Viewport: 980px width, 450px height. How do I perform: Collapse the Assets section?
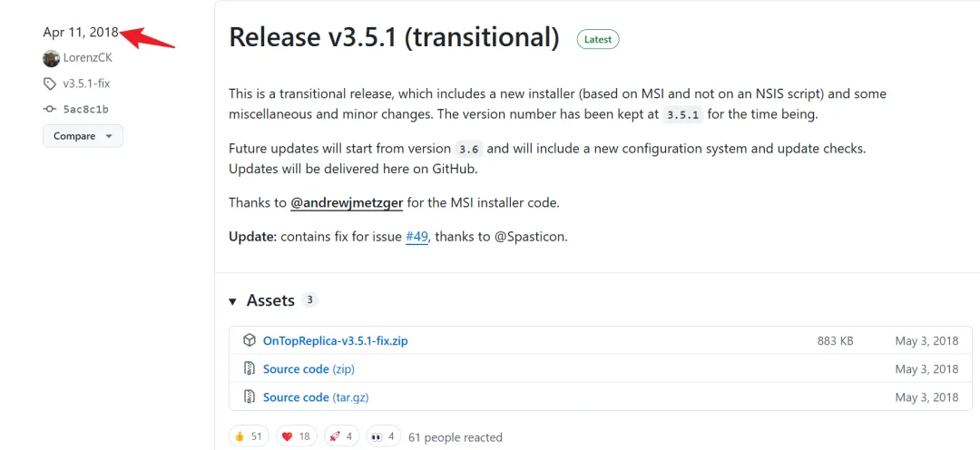click(233, 300)
